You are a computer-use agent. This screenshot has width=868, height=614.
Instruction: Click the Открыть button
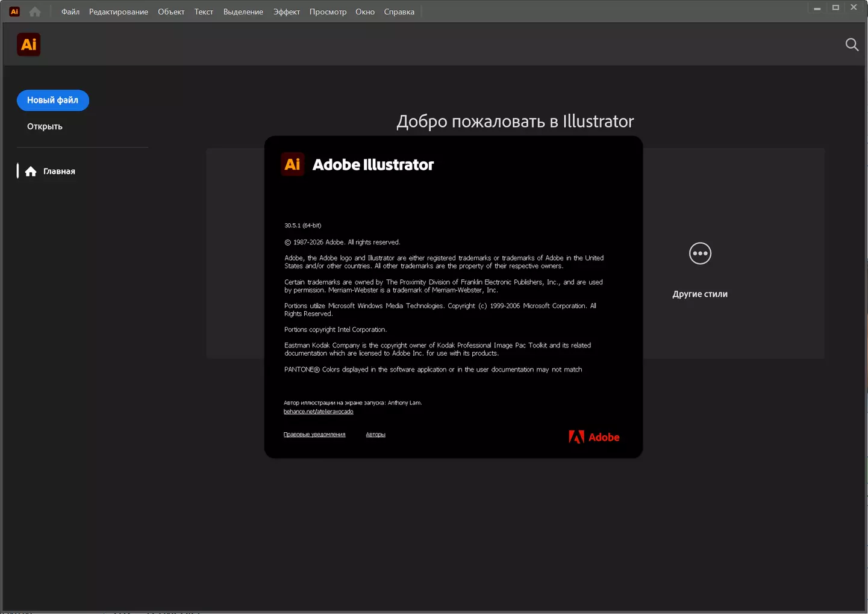[x=45, y=126]
